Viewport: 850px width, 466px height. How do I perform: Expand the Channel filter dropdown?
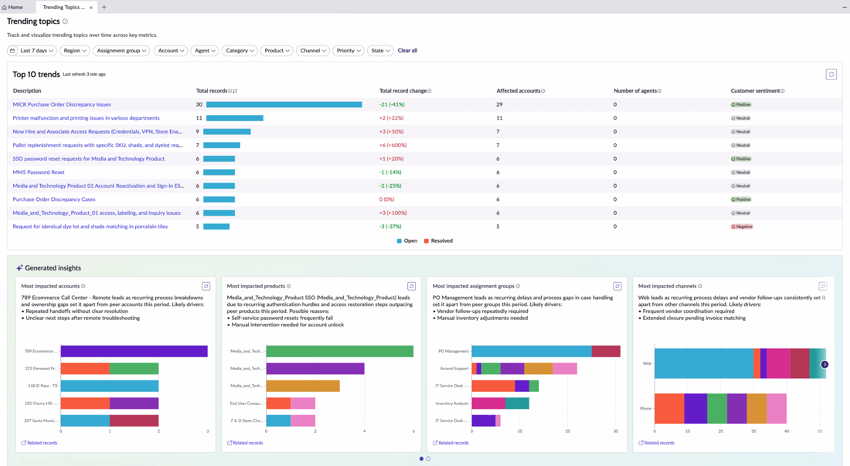pos(313,50)
